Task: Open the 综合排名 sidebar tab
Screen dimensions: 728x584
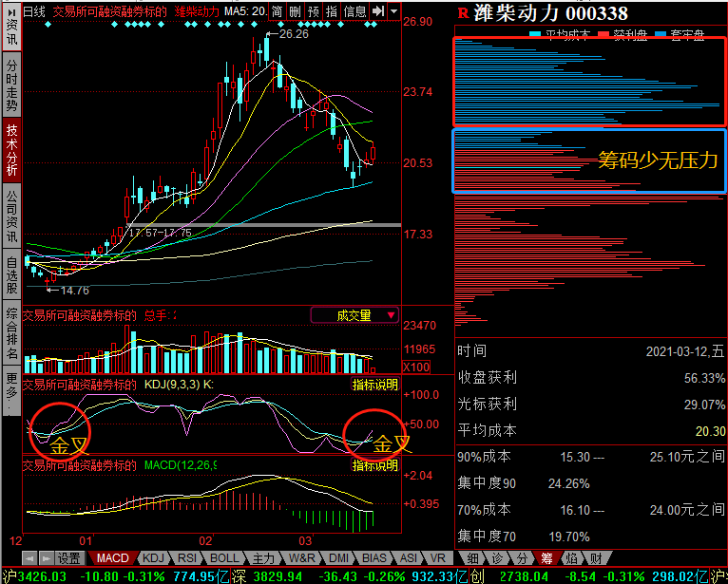Action: tap(11, 332)
